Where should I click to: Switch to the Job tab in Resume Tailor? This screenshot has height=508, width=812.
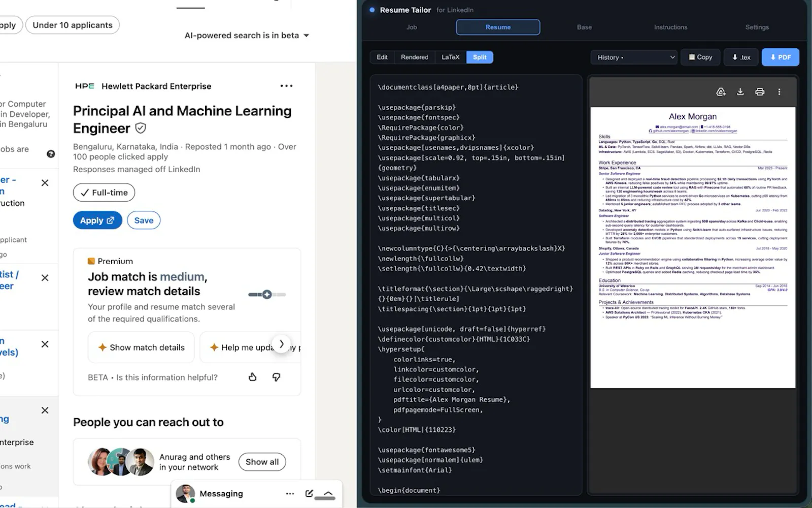coord(412,27)
